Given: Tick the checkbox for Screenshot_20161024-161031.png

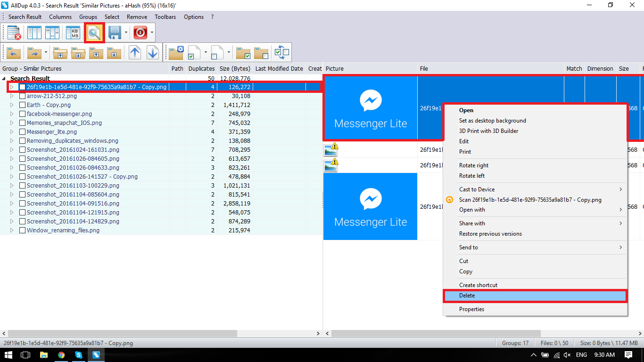Looking at the screenshot, I should pos(22,150).
